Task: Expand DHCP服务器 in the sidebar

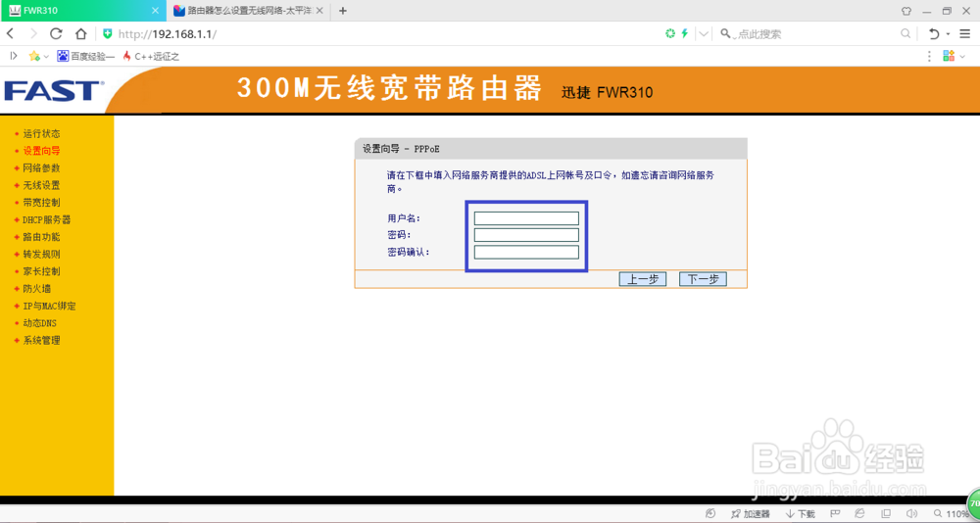Action: pyautogui.click(x=46, y=220)
